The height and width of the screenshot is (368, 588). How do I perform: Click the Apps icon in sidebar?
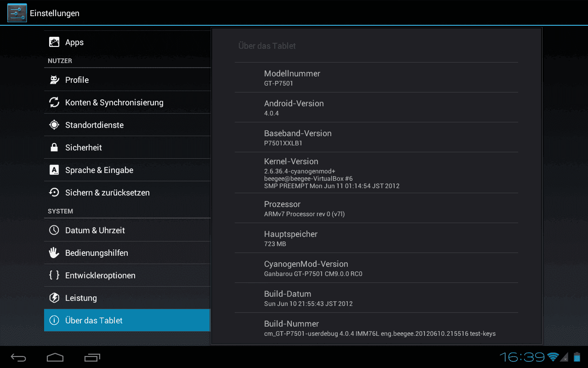coord(54,42)
